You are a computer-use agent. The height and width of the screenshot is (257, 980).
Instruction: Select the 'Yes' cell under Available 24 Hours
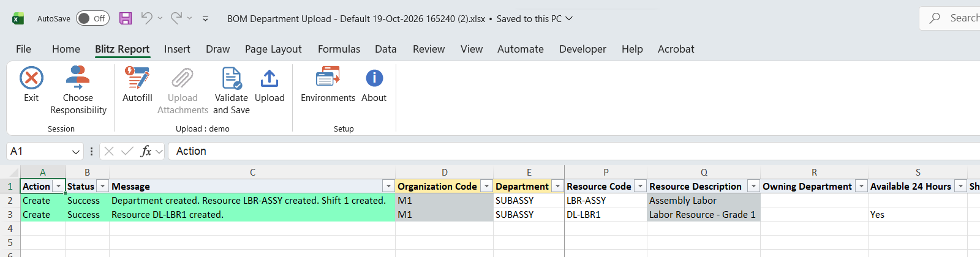tap(918, 215)
